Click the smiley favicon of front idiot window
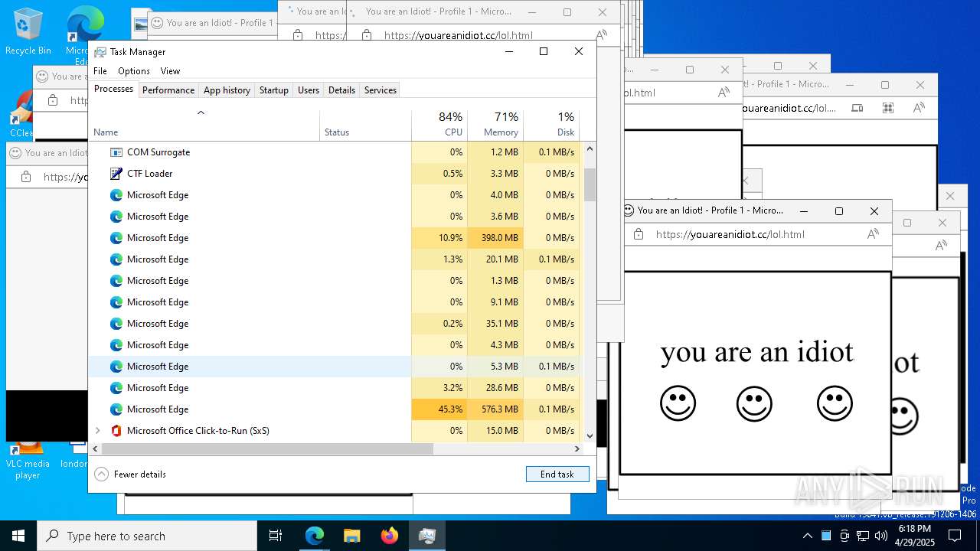Viewport: 980px width, 551px height. click(x=629, y=210)
